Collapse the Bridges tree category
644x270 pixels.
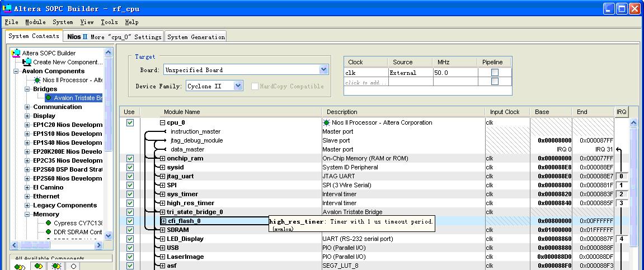[27, 89]
